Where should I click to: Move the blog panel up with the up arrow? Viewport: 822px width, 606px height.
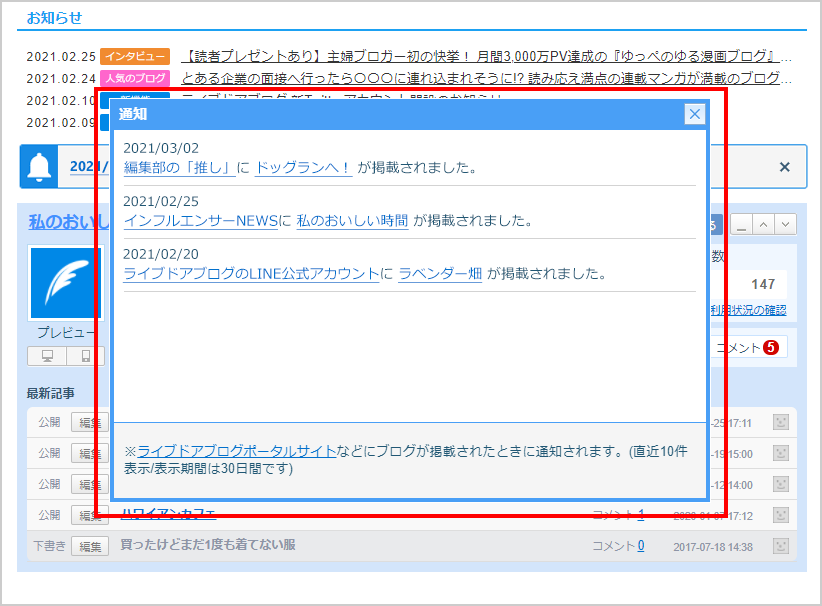763,224
